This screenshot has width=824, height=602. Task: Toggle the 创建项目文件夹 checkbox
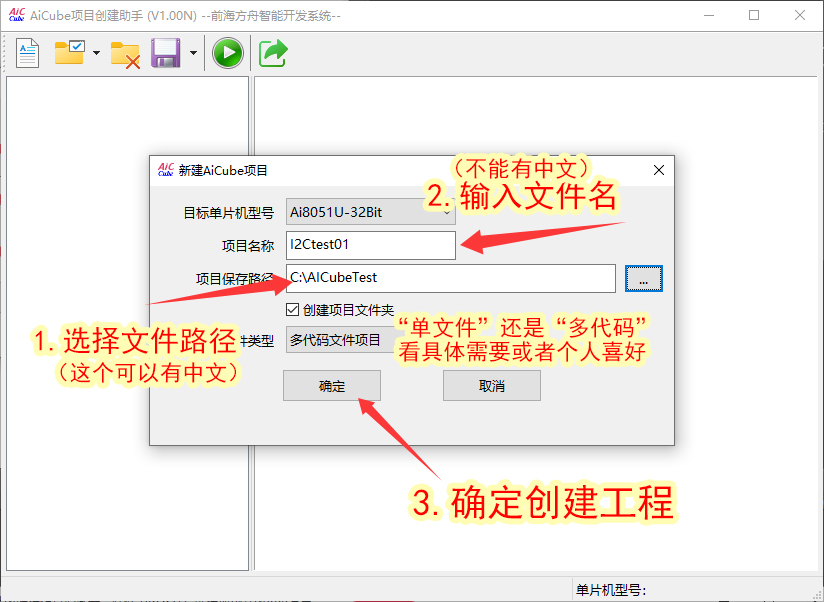pos(292,309)
